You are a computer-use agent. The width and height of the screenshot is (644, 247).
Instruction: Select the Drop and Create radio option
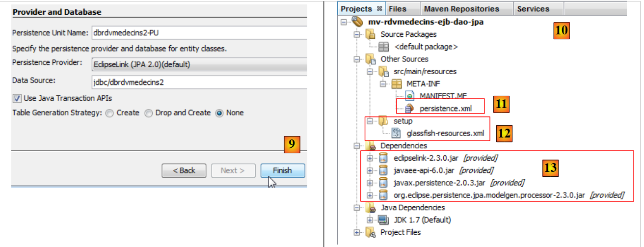(149, 113)
